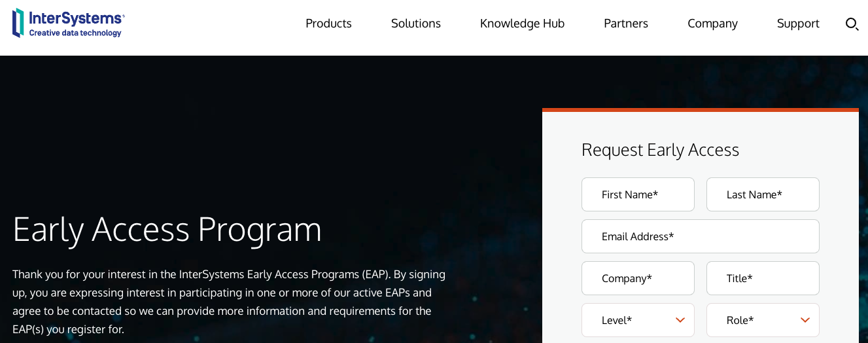Viewport: 868px width, 343px height.
Task: Focus the Company field
Action: [638, 278]
